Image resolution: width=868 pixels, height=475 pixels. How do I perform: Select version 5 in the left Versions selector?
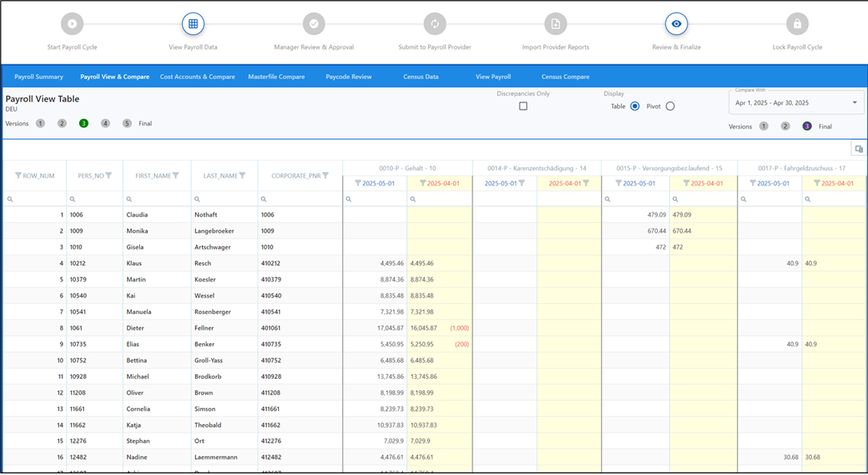125,123
